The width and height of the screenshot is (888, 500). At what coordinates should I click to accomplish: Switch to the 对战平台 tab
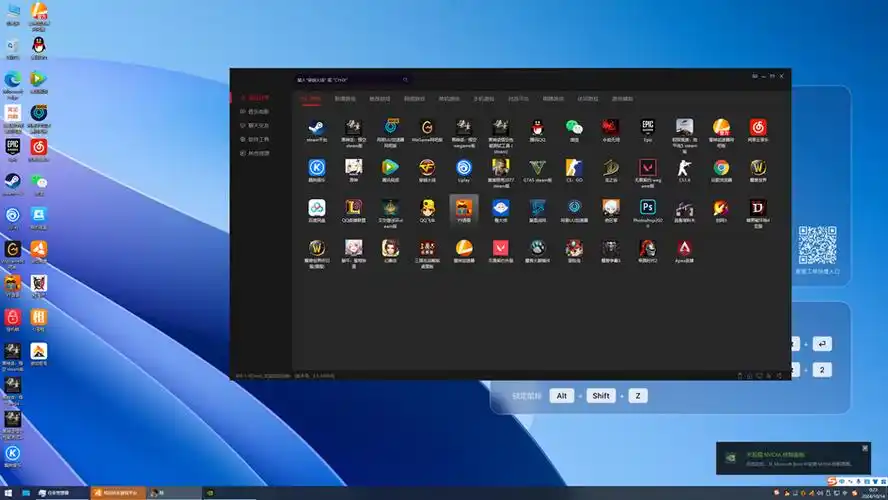[x=518, y=99]
